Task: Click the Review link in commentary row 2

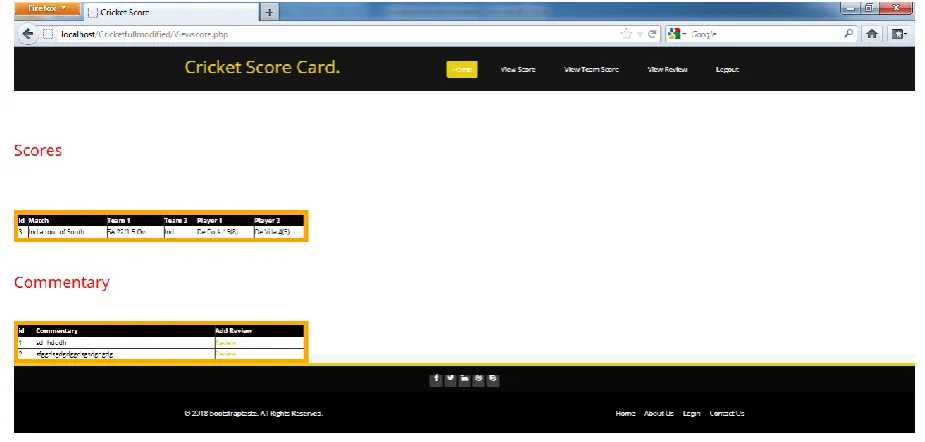Action: 226,354
